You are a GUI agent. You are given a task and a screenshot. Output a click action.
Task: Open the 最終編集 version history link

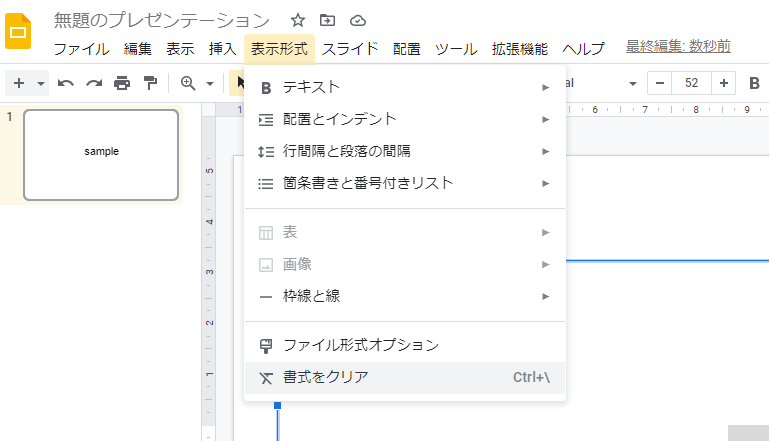pos(677,46)
